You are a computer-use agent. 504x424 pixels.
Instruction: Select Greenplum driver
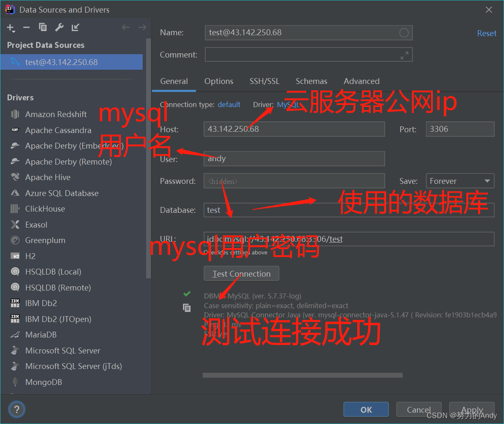coord(45,240)
